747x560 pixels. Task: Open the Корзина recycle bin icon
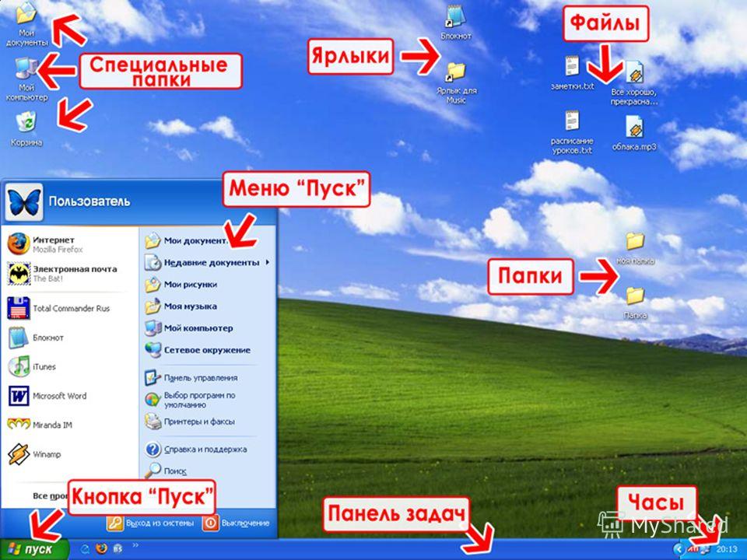coord(26,128)
